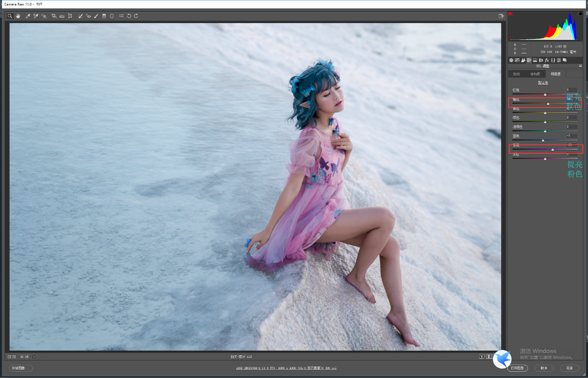
Task: Click the zoom percentage field
Action: pyautogui.click(x=24, y=357)
